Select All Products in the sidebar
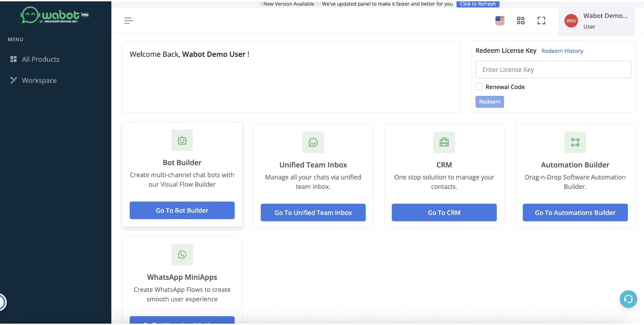644x325 pixels. (x=40, y=59)
